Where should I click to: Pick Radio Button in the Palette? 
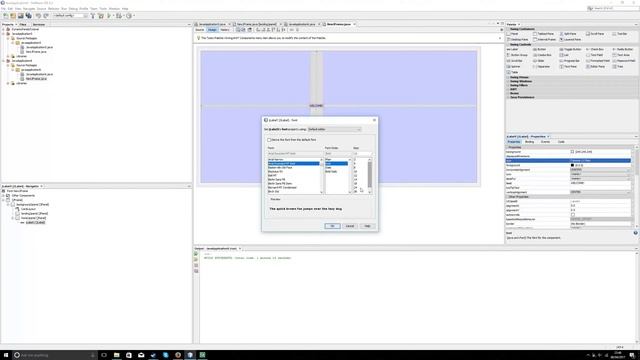click(623, 49)
